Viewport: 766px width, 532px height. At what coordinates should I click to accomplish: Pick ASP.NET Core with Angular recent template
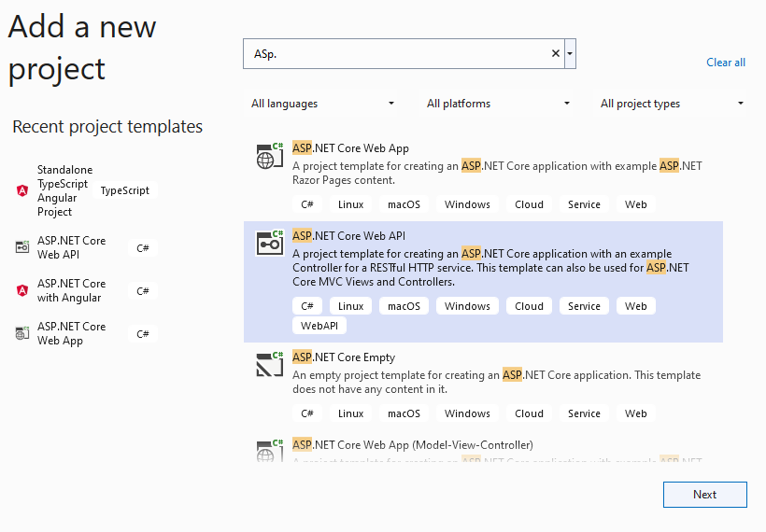click(71, 290)
